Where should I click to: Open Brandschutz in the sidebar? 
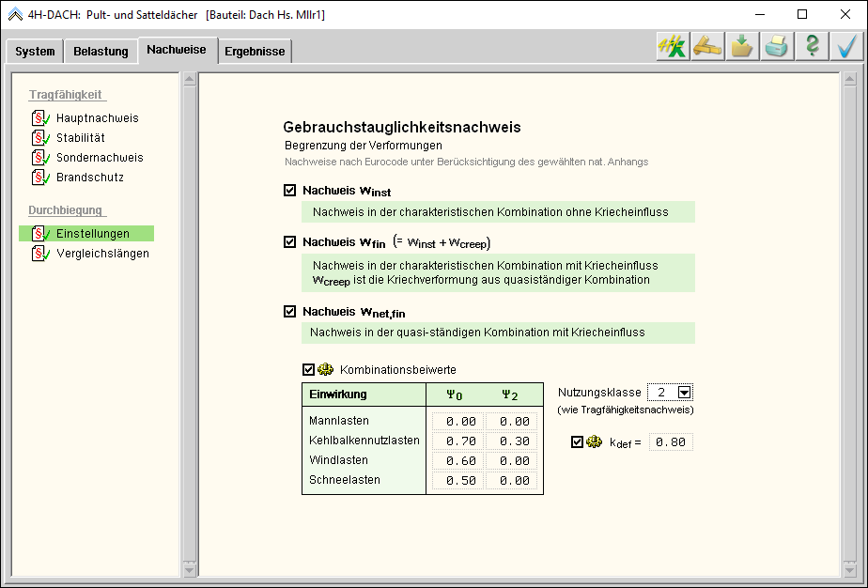(x=89, y=178)
